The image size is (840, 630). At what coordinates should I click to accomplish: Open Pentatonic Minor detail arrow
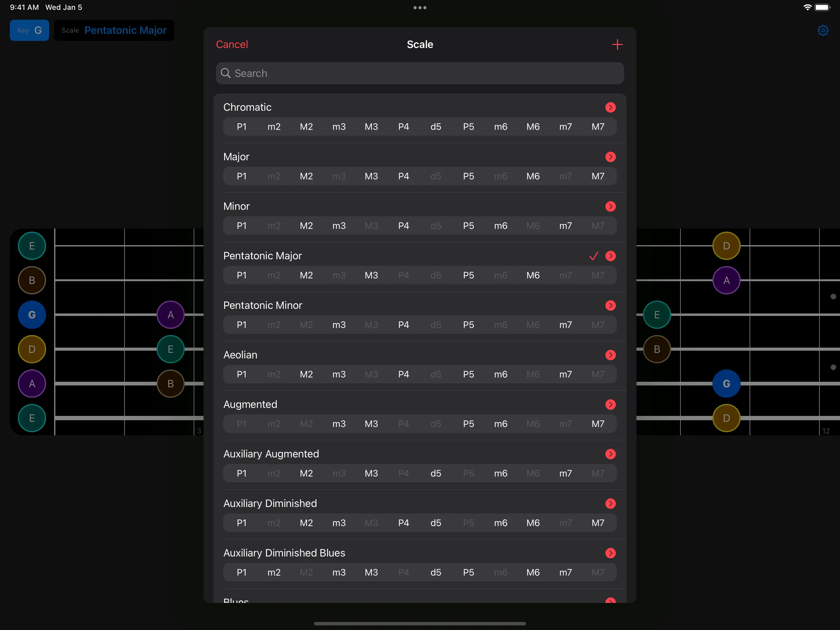coord(610,305)
